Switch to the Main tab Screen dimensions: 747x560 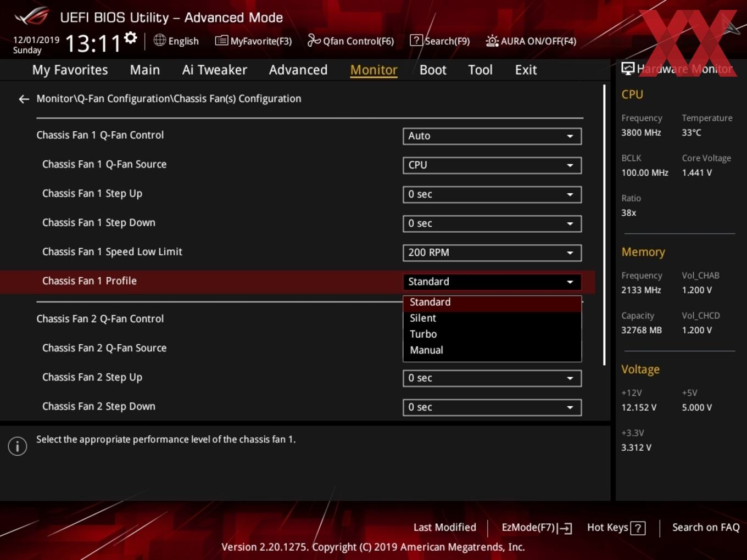point(145,70)
